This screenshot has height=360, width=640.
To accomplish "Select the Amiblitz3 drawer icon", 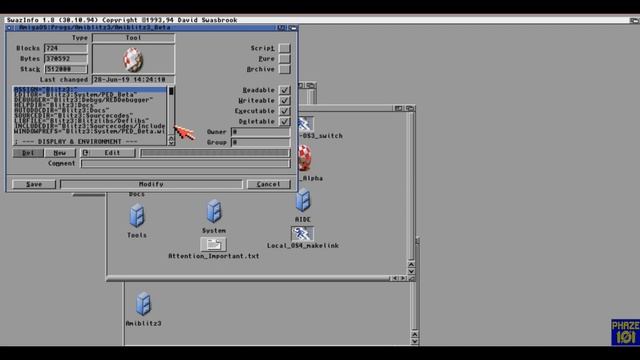I will [143, 304].
